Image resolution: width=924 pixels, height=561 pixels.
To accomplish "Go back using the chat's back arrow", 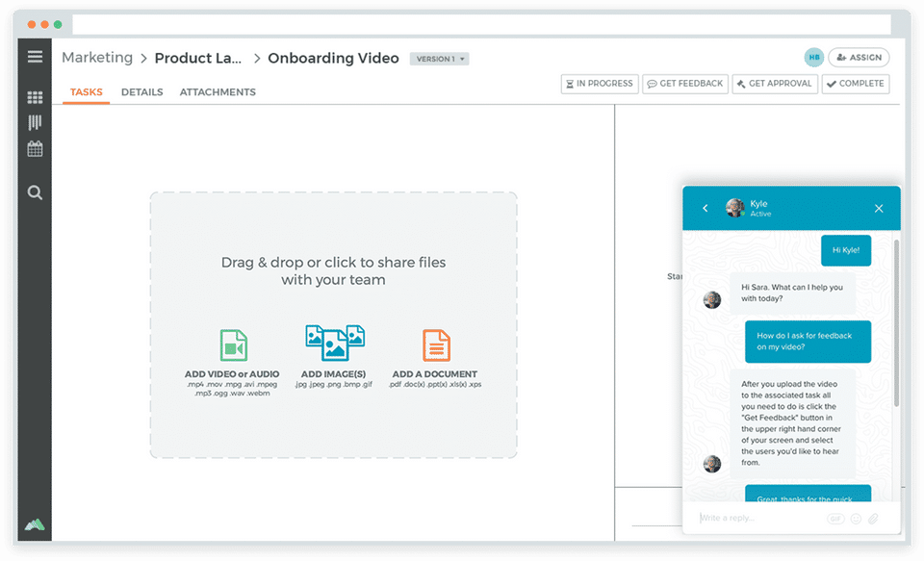I will click(x=705, y=208).
